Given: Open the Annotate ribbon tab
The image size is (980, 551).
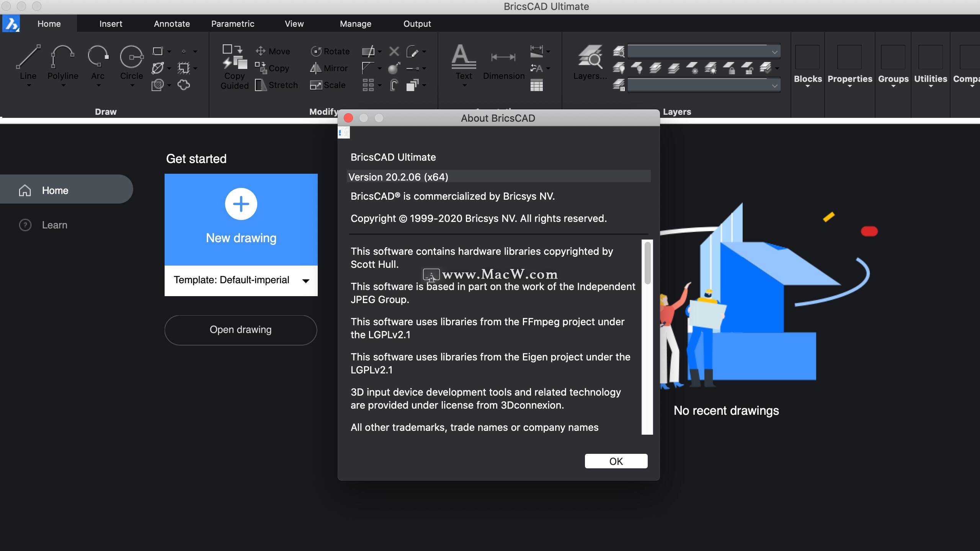Looking at the screenshot, I should coord(171,23).
